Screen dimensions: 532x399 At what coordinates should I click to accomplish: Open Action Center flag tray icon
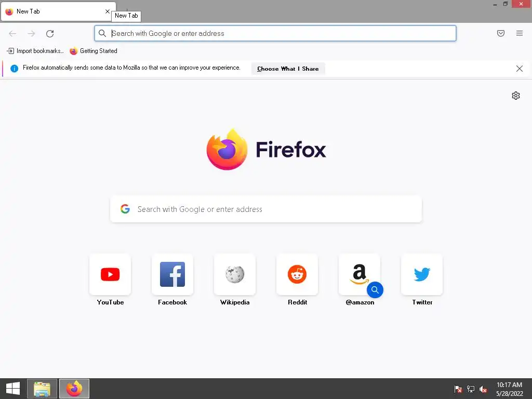tap(458, 389)
